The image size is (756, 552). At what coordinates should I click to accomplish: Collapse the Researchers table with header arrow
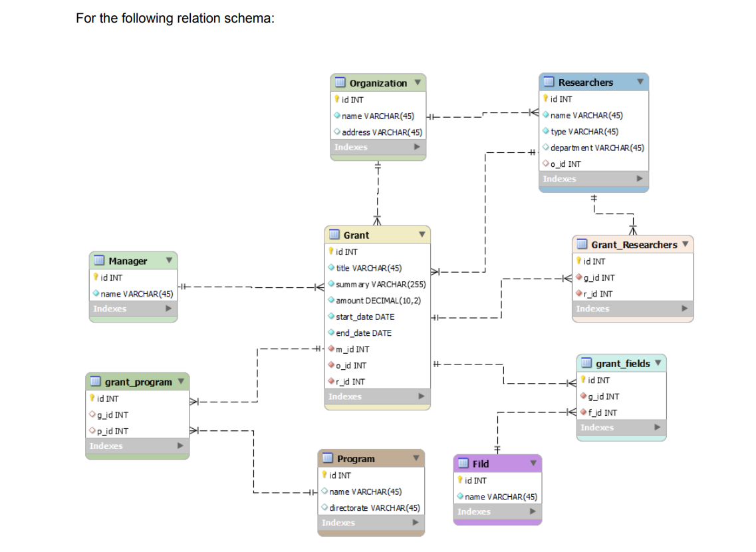click(x=640, y=82)
